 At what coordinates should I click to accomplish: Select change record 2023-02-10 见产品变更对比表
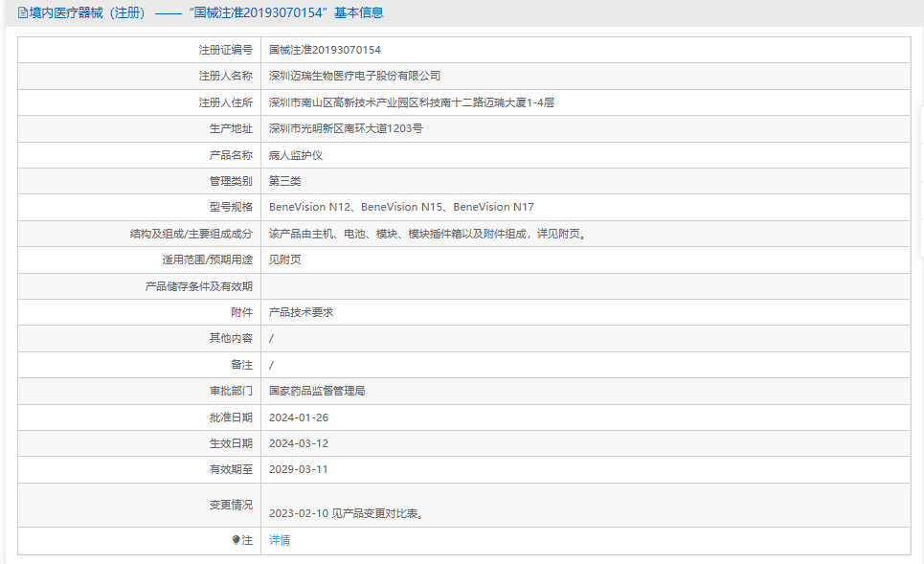tap(347, 513)
